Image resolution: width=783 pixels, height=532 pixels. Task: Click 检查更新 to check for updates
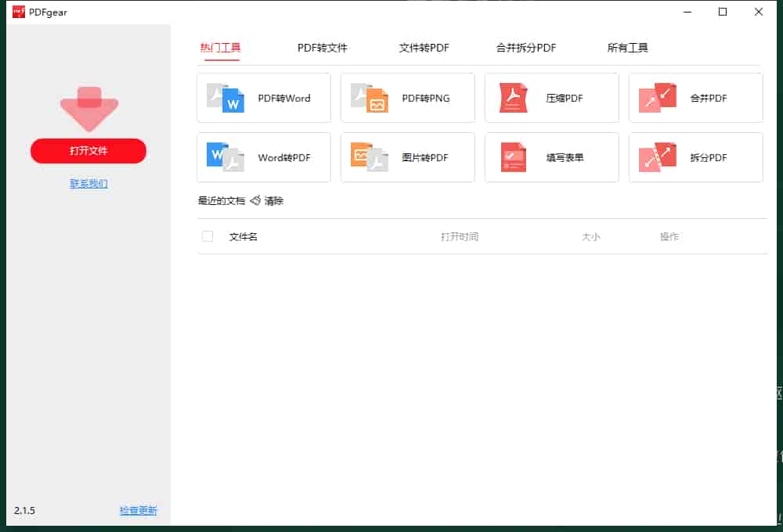pyautogui.click(x=137, y=510)
